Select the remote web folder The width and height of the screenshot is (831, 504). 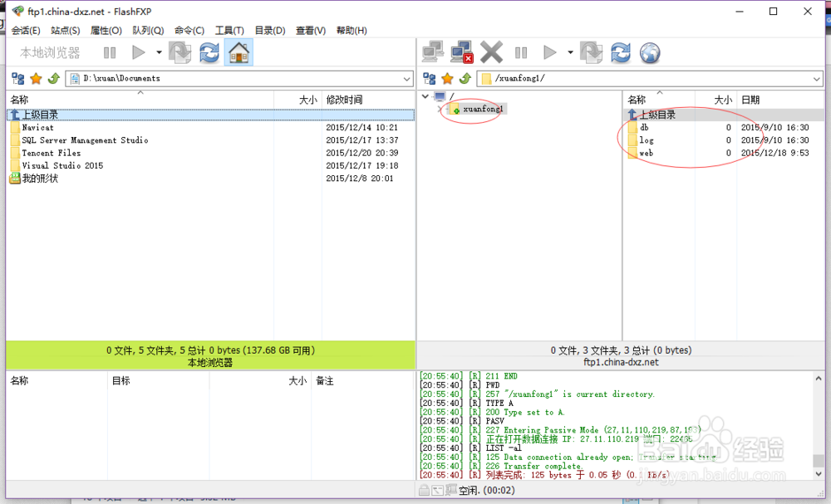(x=646, y=153)
